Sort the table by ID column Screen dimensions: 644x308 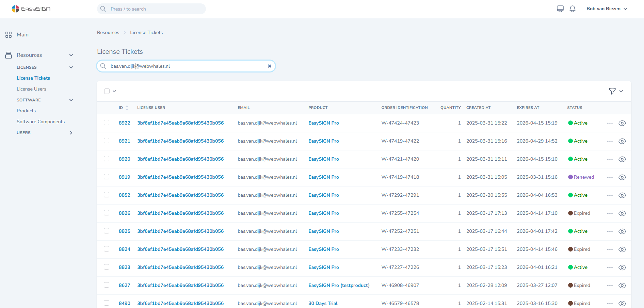pos(124,108)
